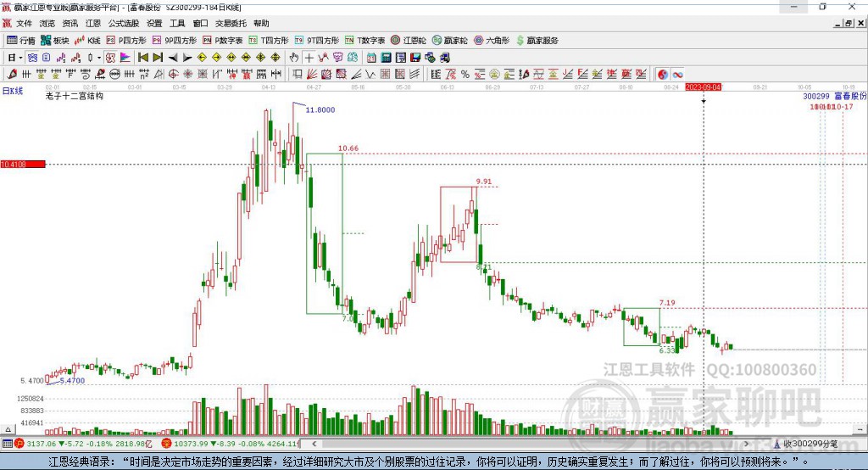Expand the 日 period dropdown

[20, 58]
